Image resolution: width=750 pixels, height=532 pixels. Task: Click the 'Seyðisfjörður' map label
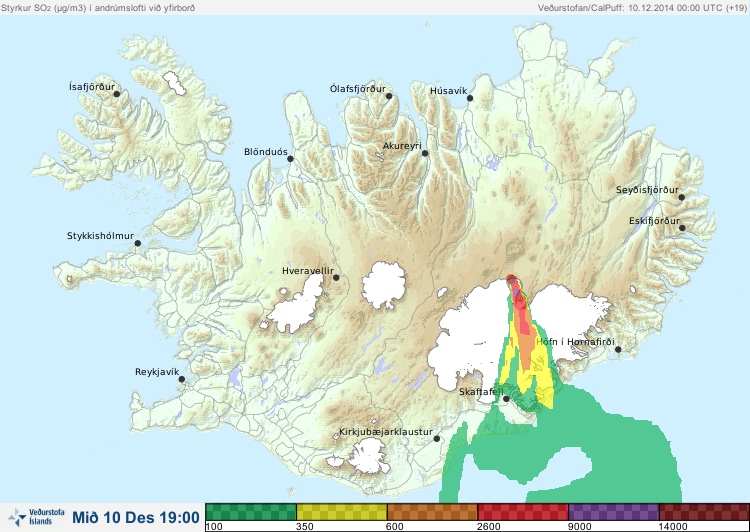pos(647,190)
